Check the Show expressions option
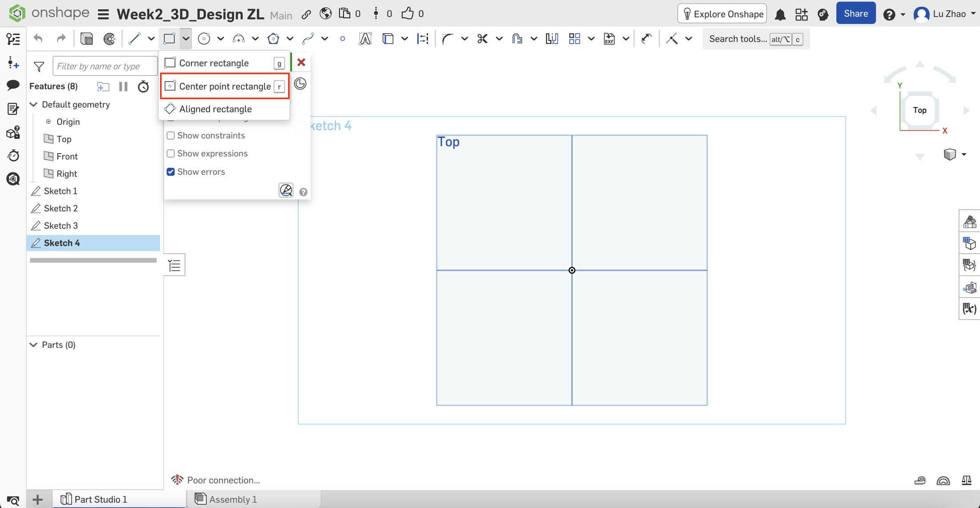The image size is (980, 508). [170, 153]
